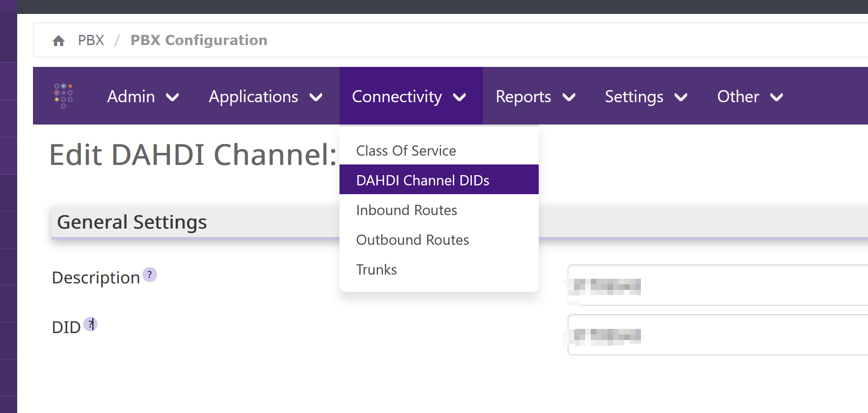The height and width of the screenshot is (413, 868).
Task: Click into the Description input field
Action: click(718, 285)
